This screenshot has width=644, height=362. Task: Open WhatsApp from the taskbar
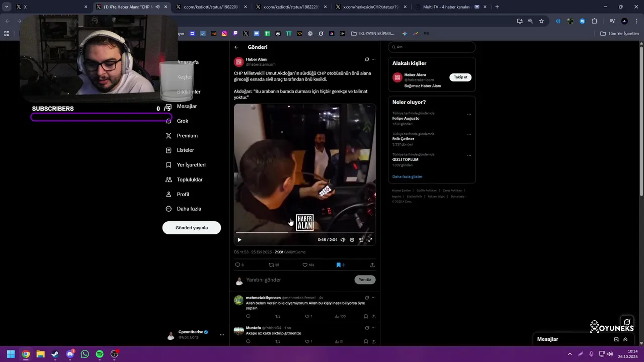click(x=85, y=354)
